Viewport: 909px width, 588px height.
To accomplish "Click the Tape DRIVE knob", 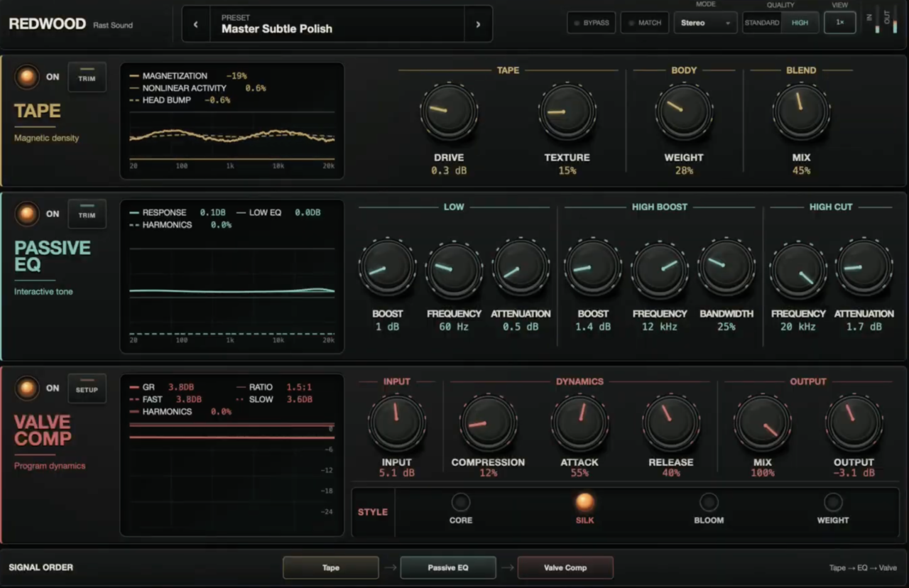I will 449,111.
